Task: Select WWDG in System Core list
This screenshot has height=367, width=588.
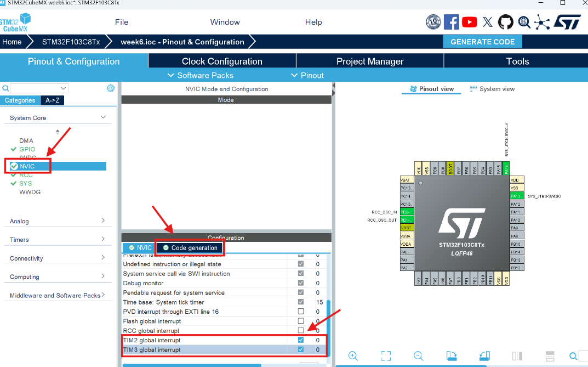Action: click(x=30, y=192)
